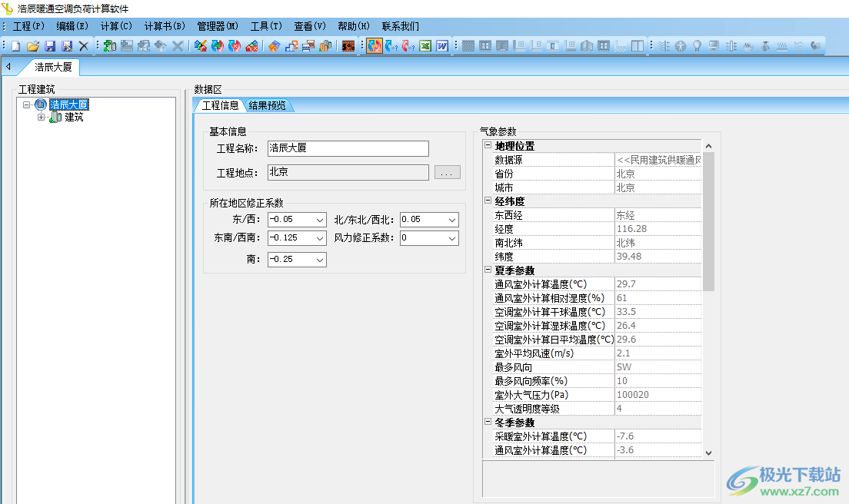The width and height of the screenshot is (849, 504).
Task: Create a new project file
Action: click(x=15, y=46)
